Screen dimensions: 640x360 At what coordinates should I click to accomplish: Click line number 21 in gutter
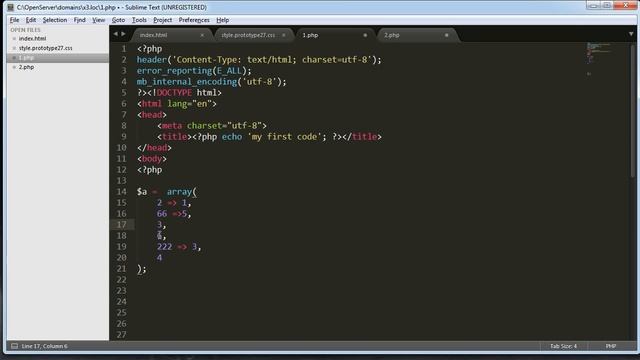click(122, 269)
